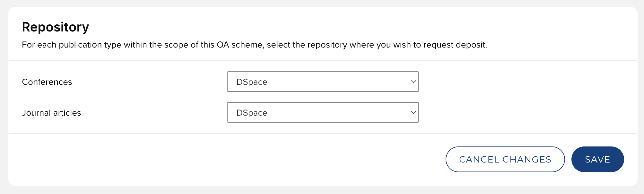The width and height of the screenshot is (644, 194).
Task: Save the repository settings
Action: (597, 159)
